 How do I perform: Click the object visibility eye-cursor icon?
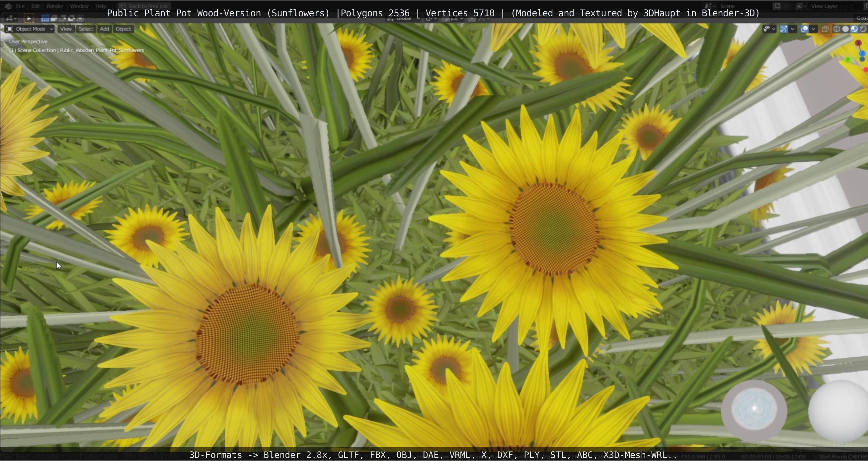click(767, 29)
